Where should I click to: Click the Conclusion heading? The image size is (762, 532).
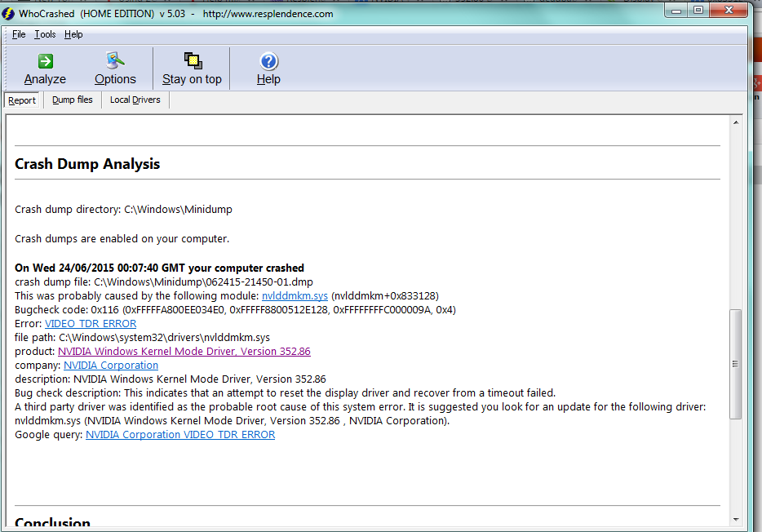coord(52,523)
